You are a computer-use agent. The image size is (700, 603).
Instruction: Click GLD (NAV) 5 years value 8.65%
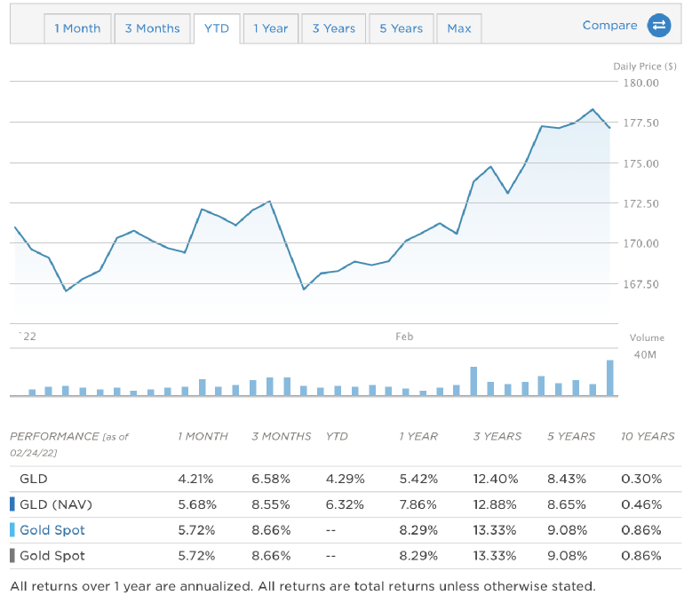point(567,504)
